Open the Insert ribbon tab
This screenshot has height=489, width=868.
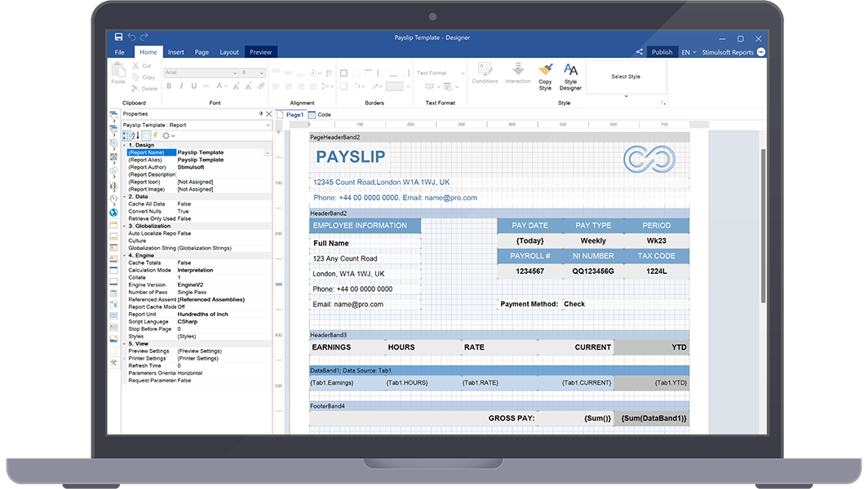176,51
